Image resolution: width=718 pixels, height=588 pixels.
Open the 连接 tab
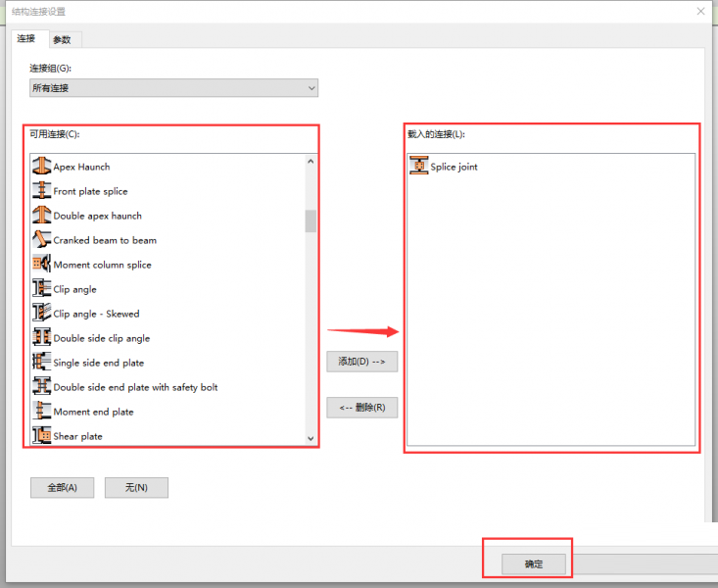[x=26, y=38]
